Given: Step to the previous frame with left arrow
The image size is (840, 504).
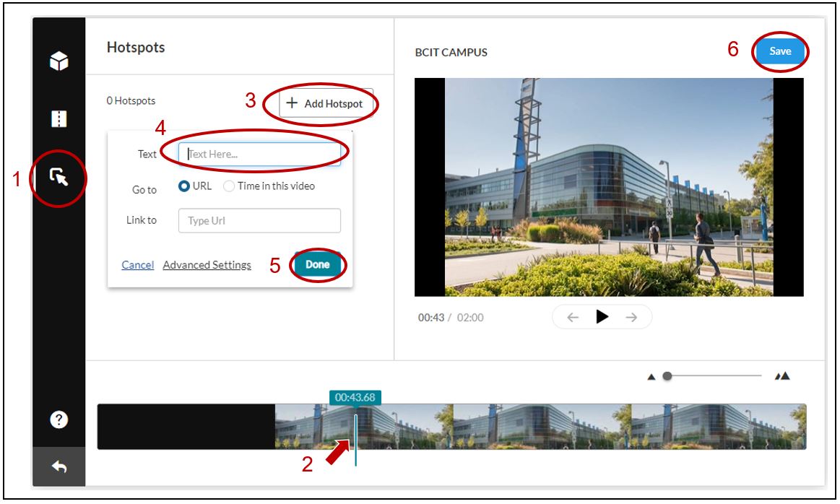Looking at the screenshot, I should (x=573, y=317).
